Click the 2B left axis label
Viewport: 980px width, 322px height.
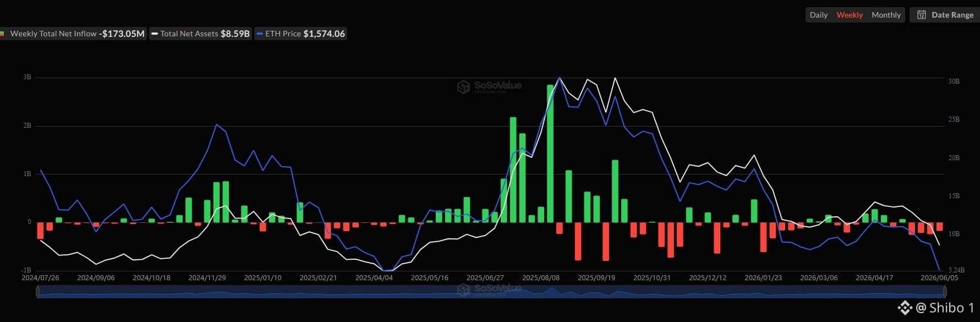click(x=27, y=125)
